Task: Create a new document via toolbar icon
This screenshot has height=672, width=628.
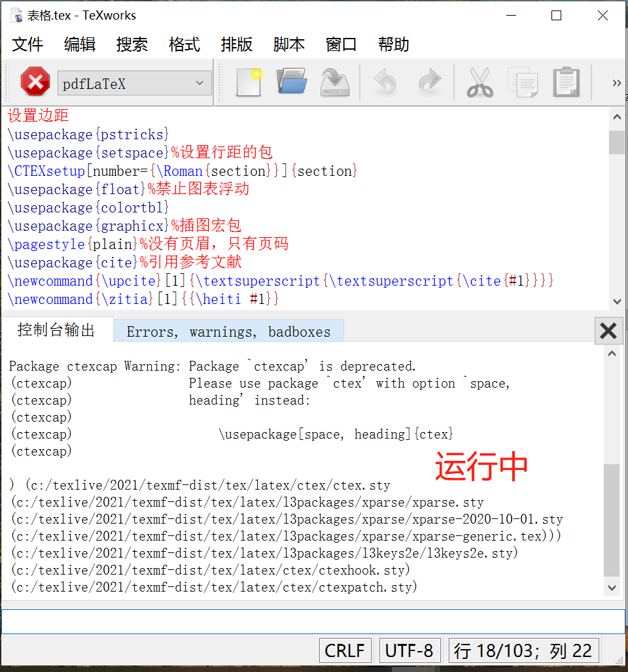Action: [x=248, y=82]
